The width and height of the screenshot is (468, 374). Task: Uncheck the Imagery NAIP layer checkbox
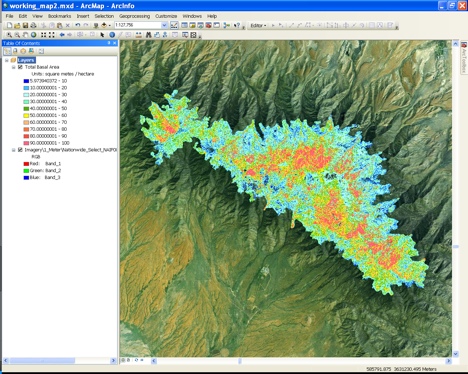(x=20, y=150)
